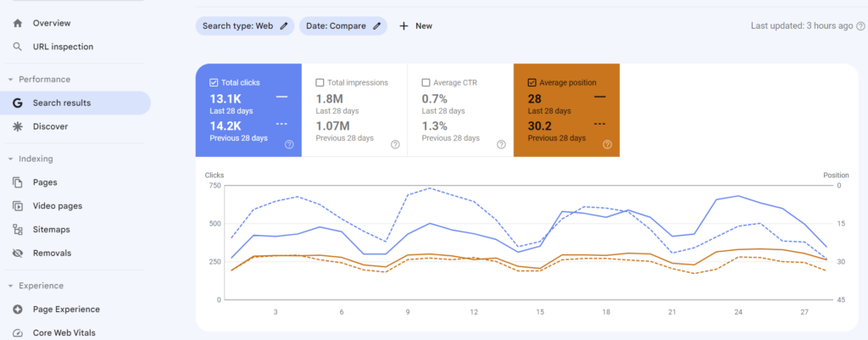
Task: Open the Video pages icon
Action: [x=18, y=206]
